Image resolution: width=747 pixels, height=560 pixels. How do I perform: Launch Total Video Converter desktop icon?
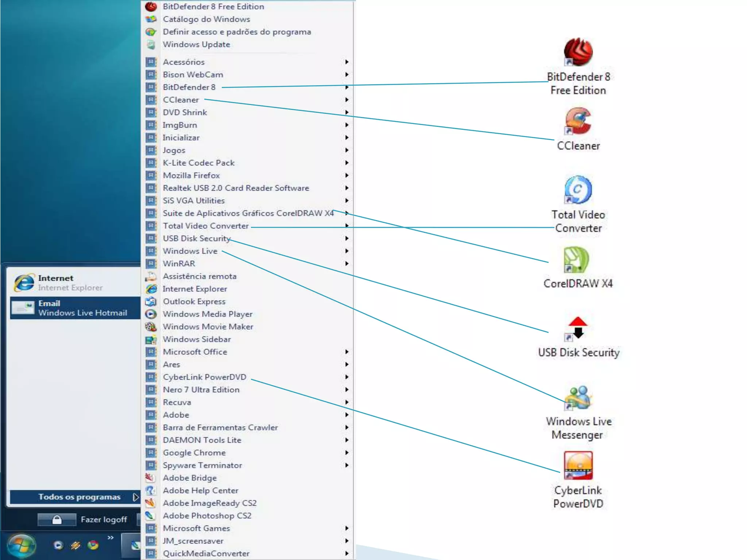click(x=578, y=190)
